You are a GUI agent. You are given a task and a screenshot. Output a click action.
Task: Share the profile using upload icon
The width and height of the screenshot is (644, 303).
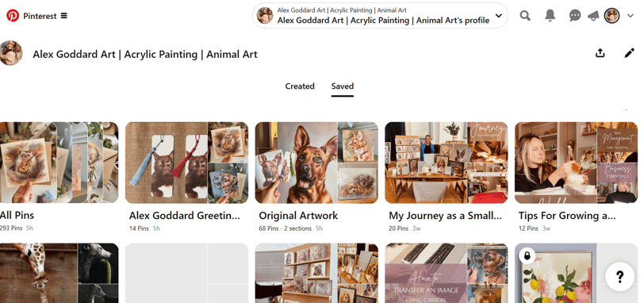[x=600, y=53]
